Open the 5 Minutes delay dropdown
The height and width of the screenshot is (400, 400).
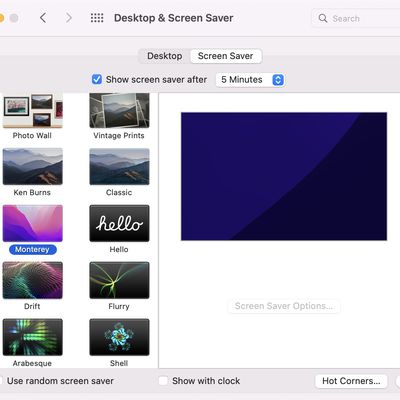(x=250, y=80)
